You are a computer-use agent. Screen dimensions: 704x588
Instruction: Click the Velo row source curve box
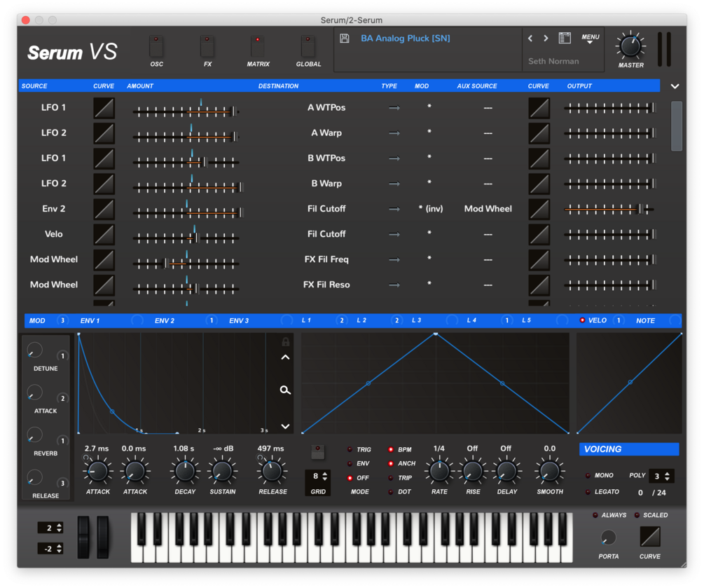pyautogui.click(x=104, y=234)
